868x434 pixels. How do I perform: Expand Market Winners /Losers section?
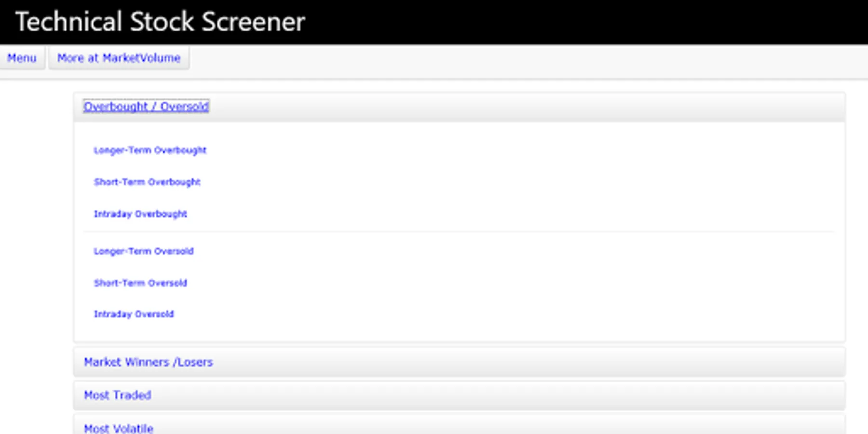pos(148,362)
